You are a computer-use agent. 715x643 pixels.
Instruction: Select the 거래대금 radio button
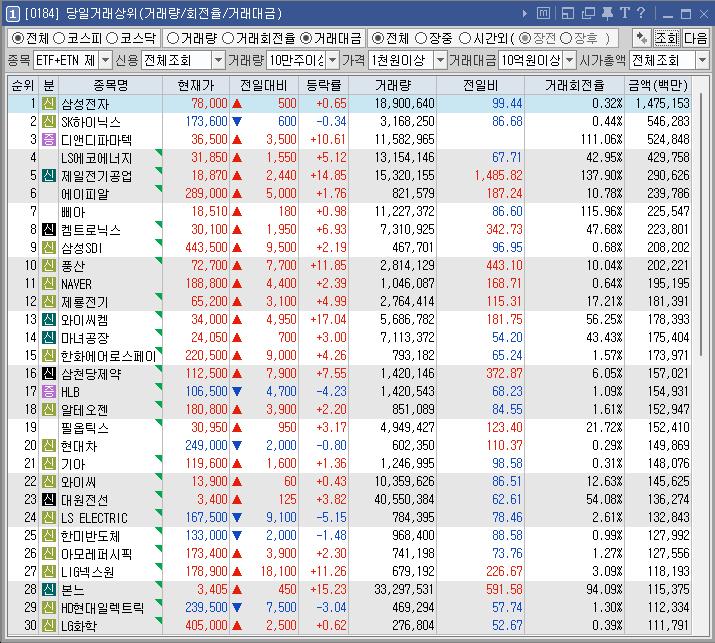point(306,38)
